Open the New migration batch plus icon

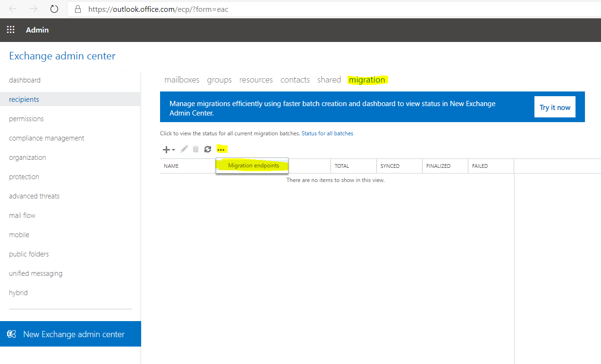coord(166,149)
